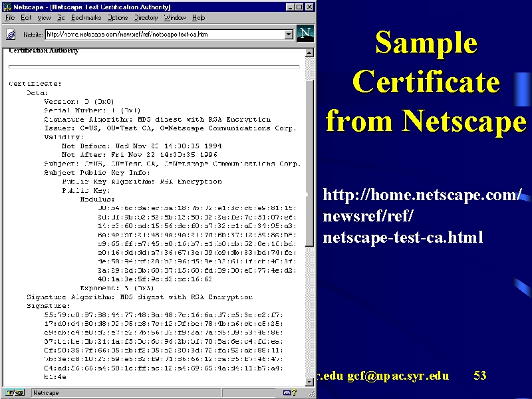Open the Help menu
Viewport: 532px width, 399px height.
click(198, 18)
